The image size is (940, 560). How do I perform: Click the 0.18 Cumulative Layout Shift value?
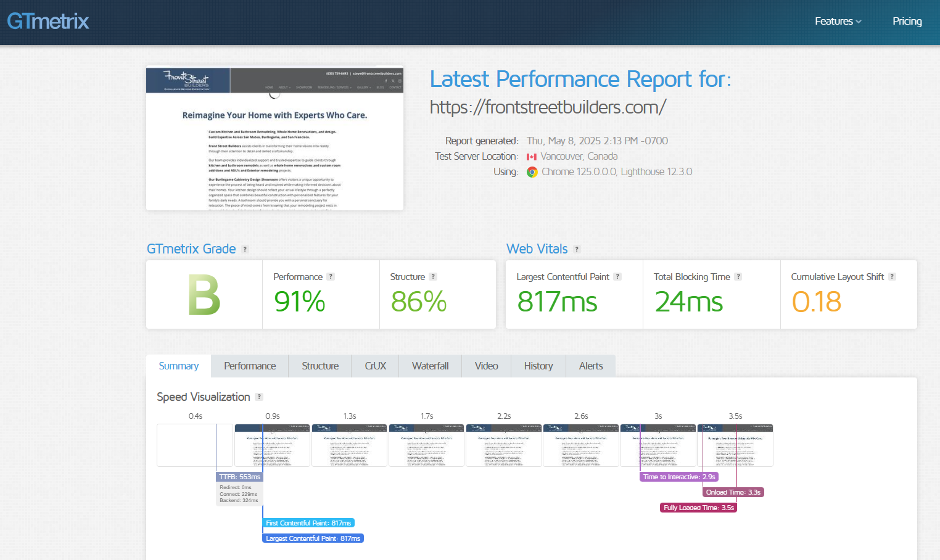click(816, 302)
